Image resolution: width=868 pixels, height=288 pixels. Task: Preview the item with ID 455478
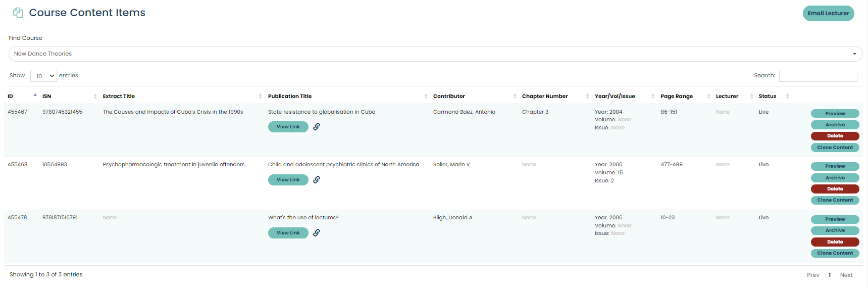point(835,219)
